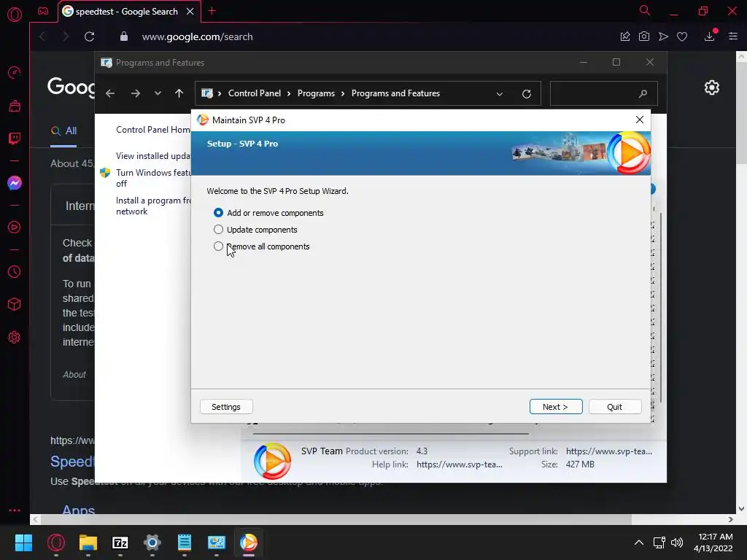Open Extensions cube icon in sidebar
This screenshot has height=560, width=747.
click(x=15, y=304)
